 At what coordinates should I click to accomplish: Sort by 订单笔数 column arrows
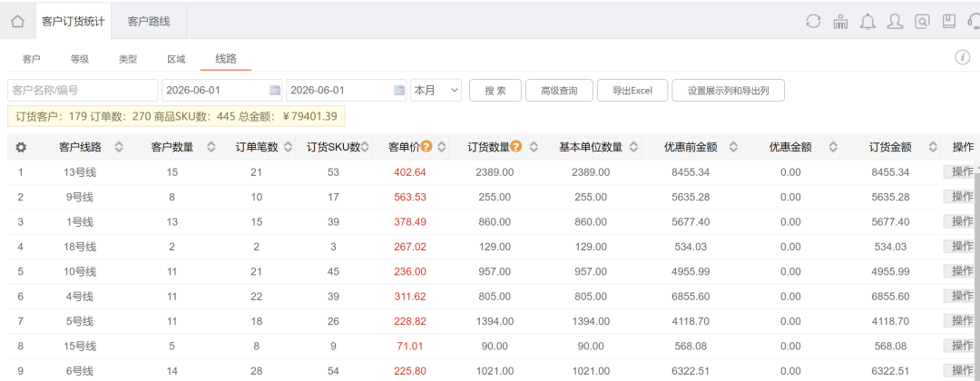pos(289,147)
